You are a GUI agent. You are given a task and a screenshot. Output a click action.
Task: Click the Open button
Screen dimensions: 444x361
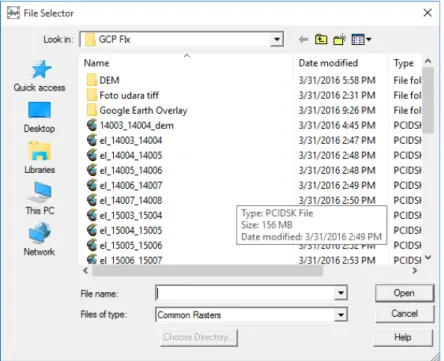tap(404, 293)
